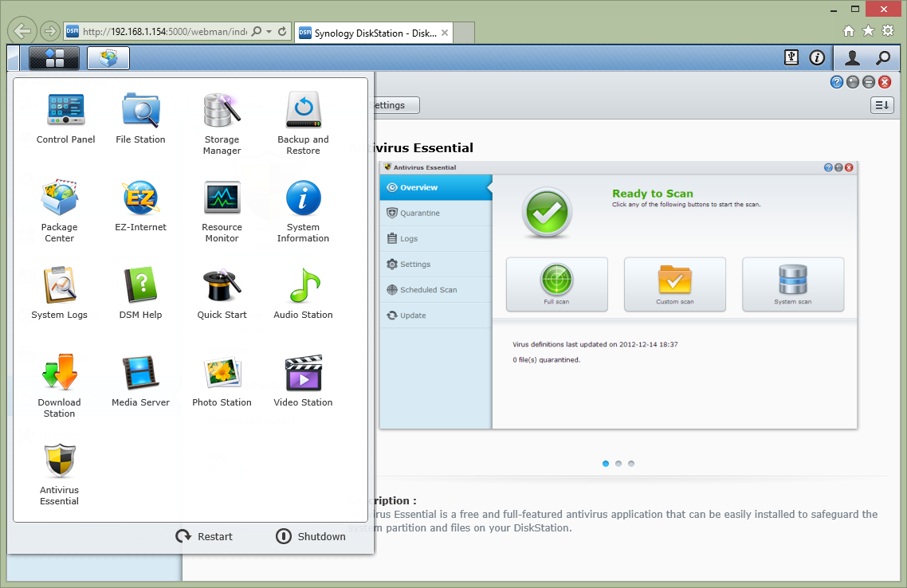Open Package Center help button
Viewport: 907px width, 588px height.
836,82
